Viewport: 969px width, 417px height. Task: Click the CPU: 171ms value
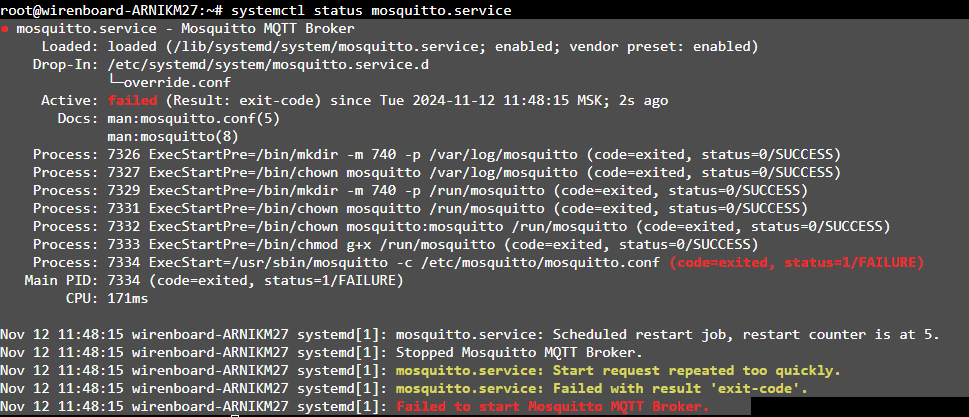tap(107, 298)
